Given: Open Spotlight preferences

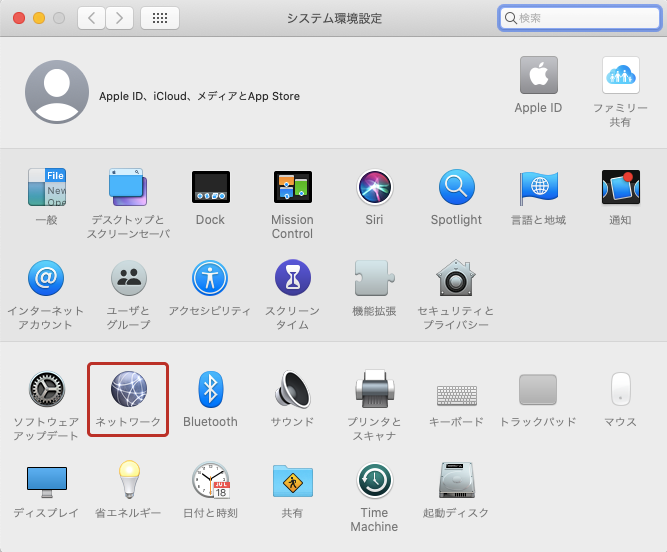Looking at the screenshot, I should click(456, 188).
